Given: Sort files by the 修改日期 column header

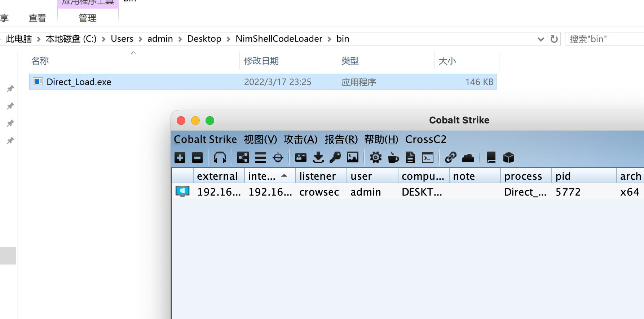Looking at the screenshot, I should coord(288,61).
